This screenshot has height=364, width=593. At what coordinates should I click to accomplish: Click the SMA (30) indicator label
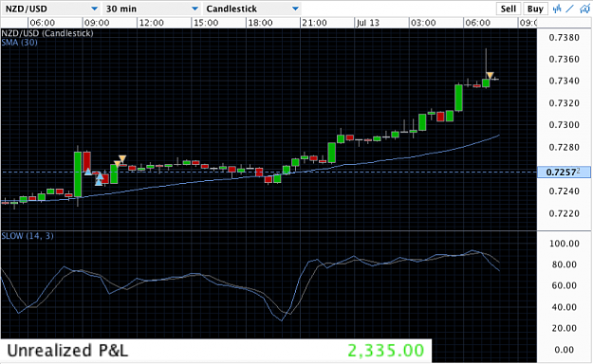pyautogui.click(x=19, y=43)
